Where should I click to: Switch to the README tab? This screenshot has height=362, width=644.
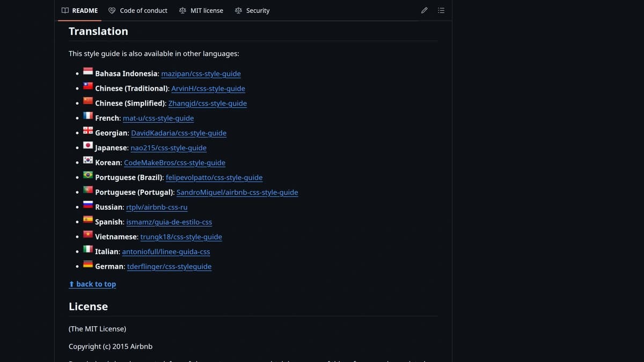click(79, 11)
